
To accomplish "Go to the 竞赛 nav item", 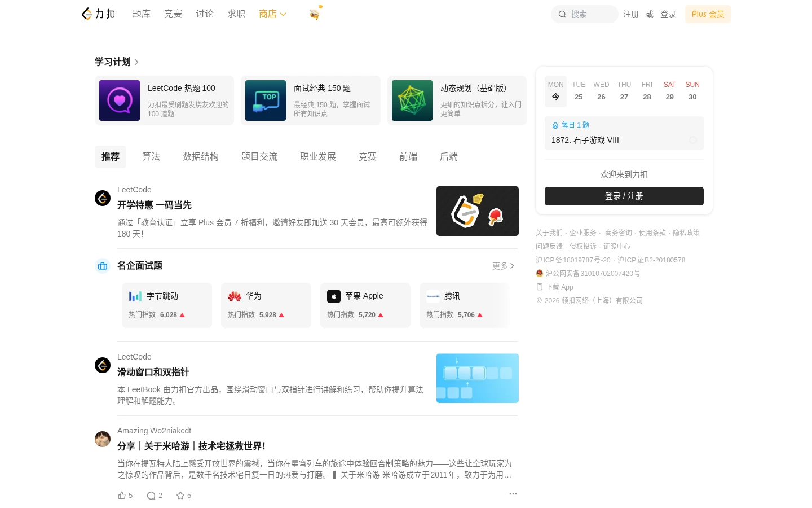I will click(x=173, y=14).
